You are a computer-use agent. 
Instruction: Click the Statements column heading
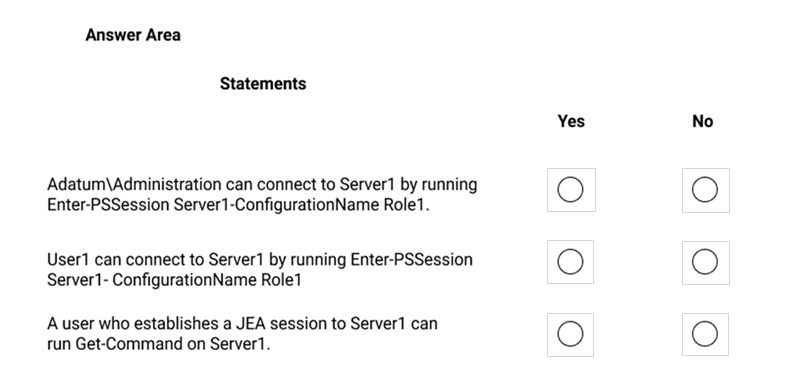point(263,84)
